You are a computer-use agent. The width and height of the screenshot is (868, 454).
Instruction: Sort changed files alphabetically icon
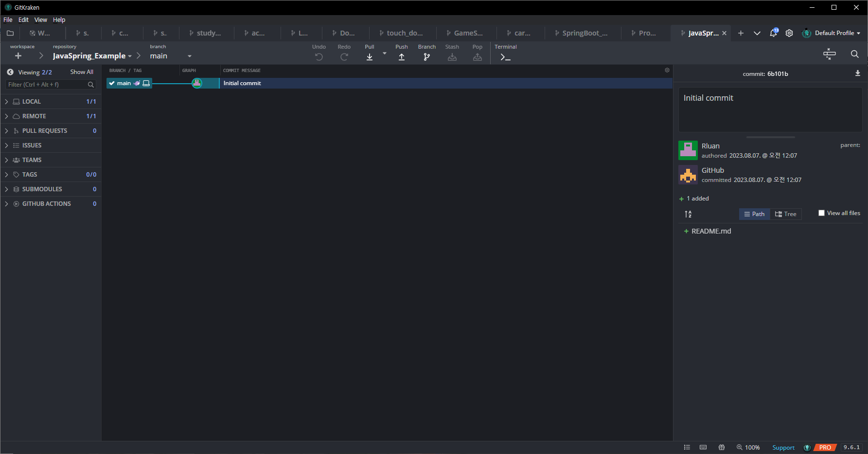(688, 214)
